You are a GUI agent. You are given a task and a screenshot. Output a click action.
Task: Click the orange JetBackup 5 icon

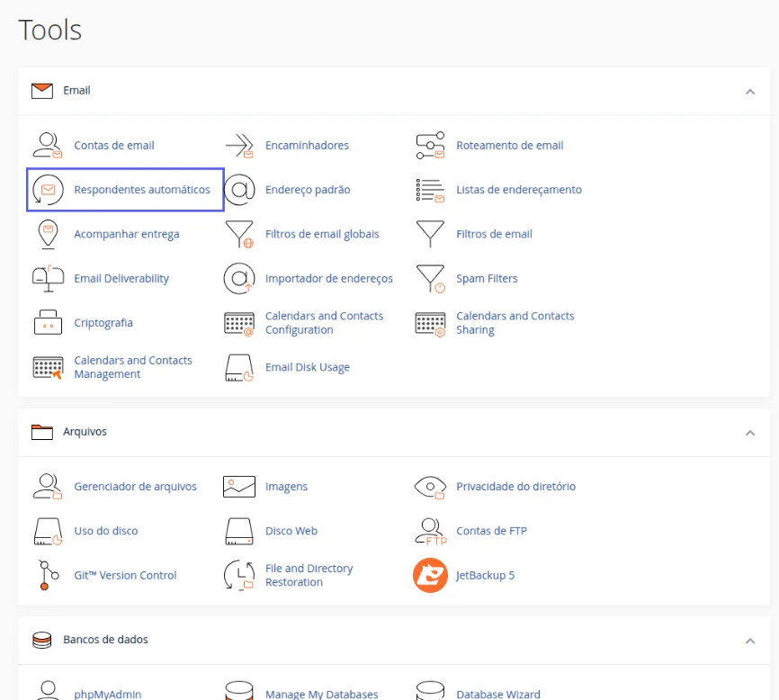click(x=430, y=575)
